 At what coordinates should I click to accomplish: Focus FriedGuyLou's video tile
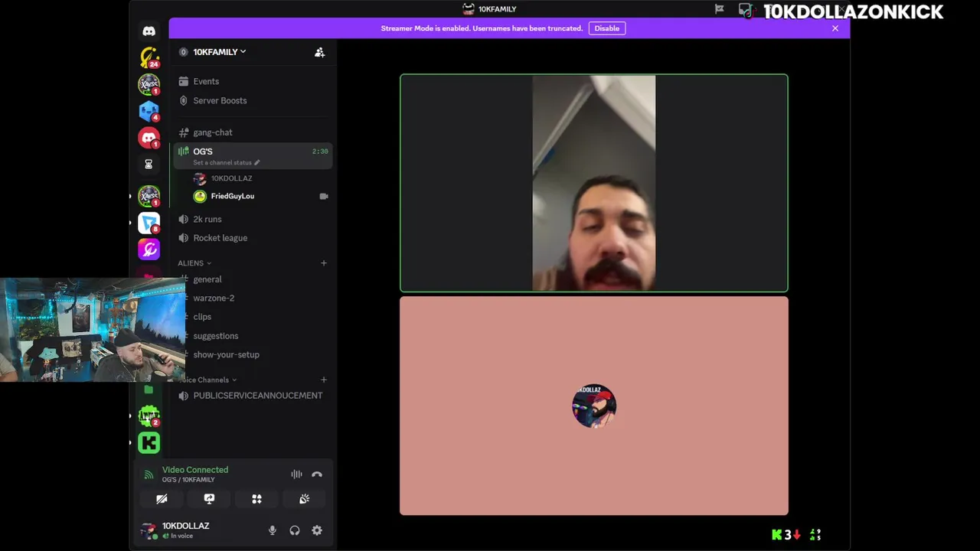pos(594,183)
